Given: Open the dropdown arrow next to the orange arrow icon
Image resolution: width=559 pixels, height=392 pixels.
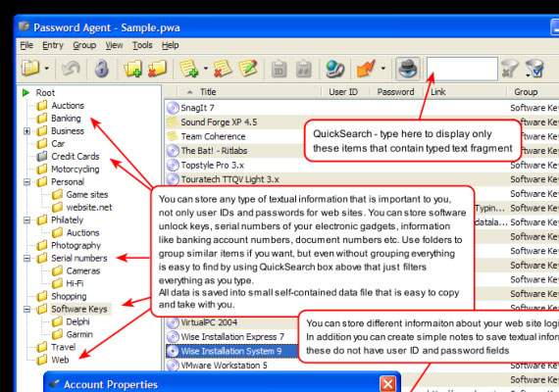Looking at the screenshot, I should tap(382, 68).
